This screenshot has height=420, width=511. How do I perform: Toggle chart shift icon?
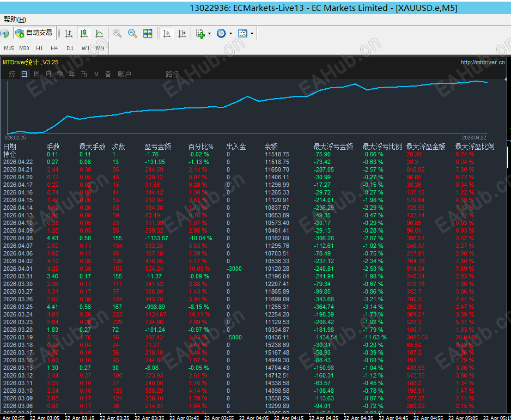182,33
